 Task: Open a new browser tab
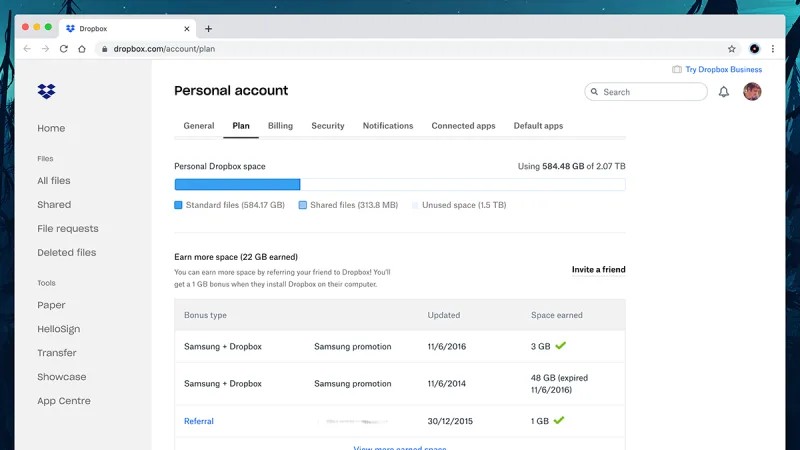point(208,29)
